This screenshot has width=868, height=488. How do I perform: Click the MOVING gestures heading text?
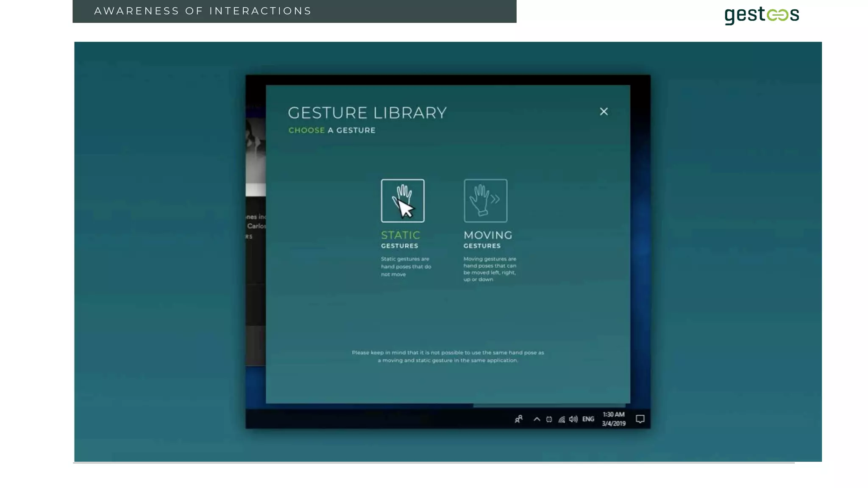(488, 235)
